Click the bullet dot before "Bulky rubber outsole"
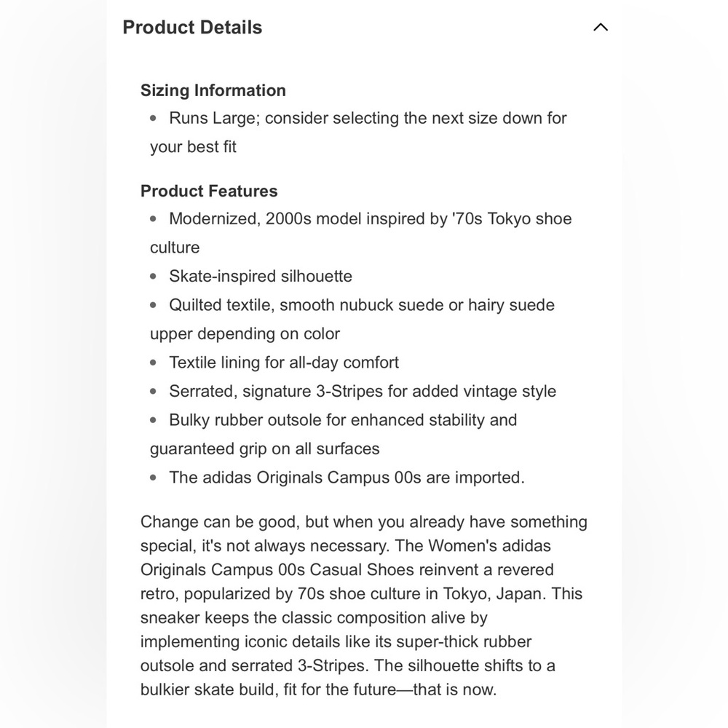Screen dimensions: 728x728 [154, 420]
